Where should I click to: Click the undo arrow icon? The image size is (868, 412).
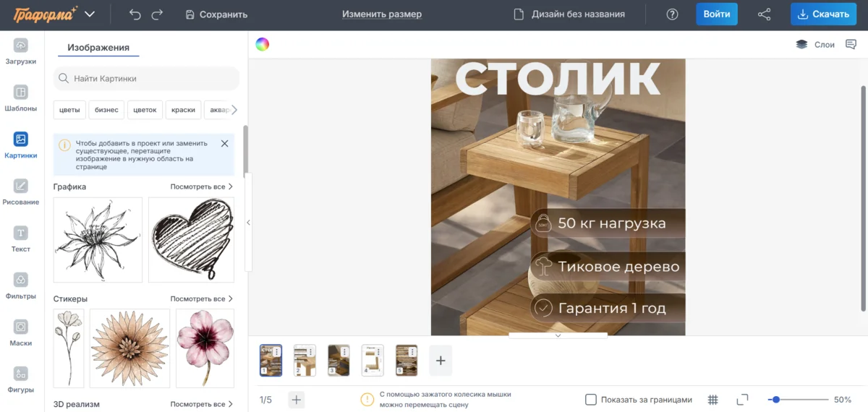point(135,14)
